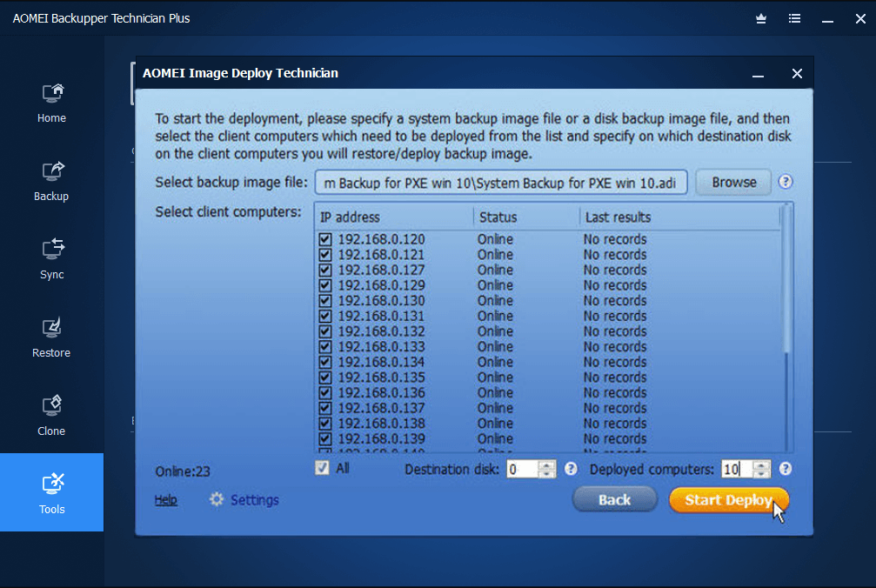Uncheck client 192.168.0.136
The width and height of the screenshot is (876, 588).
coord(325,393)
